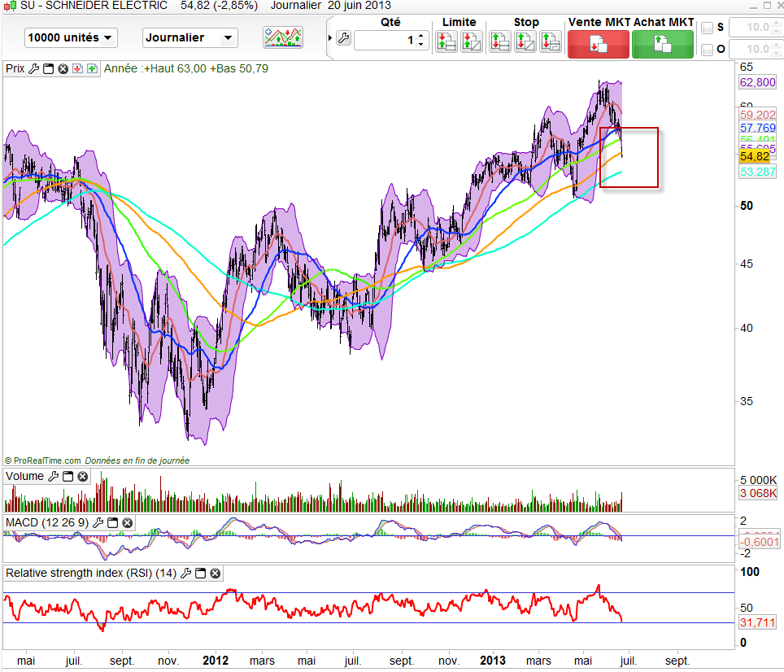Remove the RSI indicator panel
This screenshot has height=672, width=784.
coord(215,574)
